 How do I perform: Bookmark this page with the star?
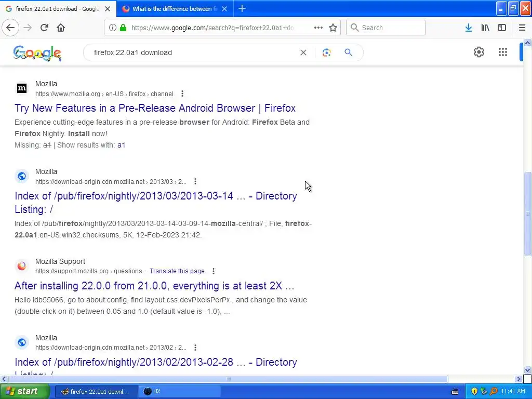(x=333, y=28)
